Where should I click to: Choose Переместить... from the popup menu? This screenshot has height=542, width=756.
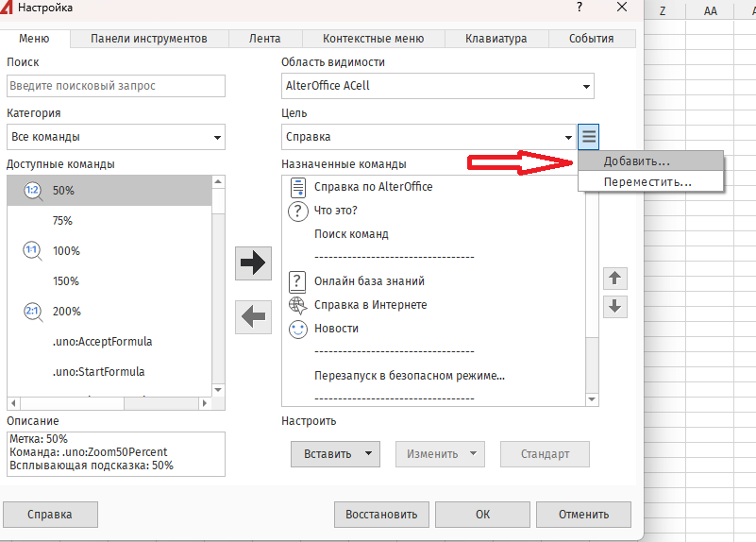[x=647, y=181]
